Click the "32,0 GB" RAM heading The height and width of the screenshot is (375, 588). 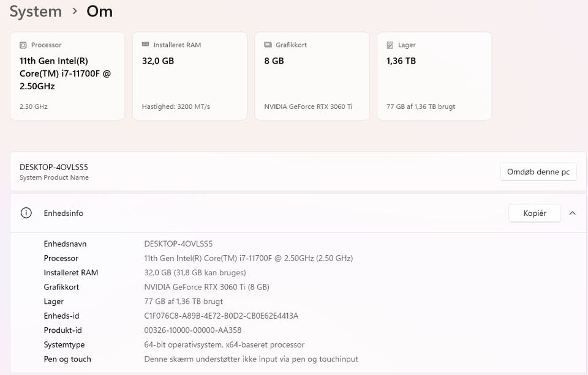tap(158, 61)
